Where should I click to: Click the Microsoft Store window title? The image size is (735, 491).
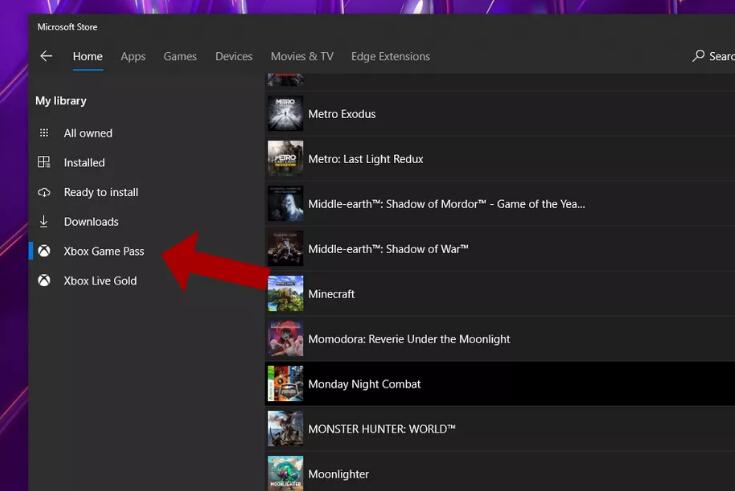point(68,27)
